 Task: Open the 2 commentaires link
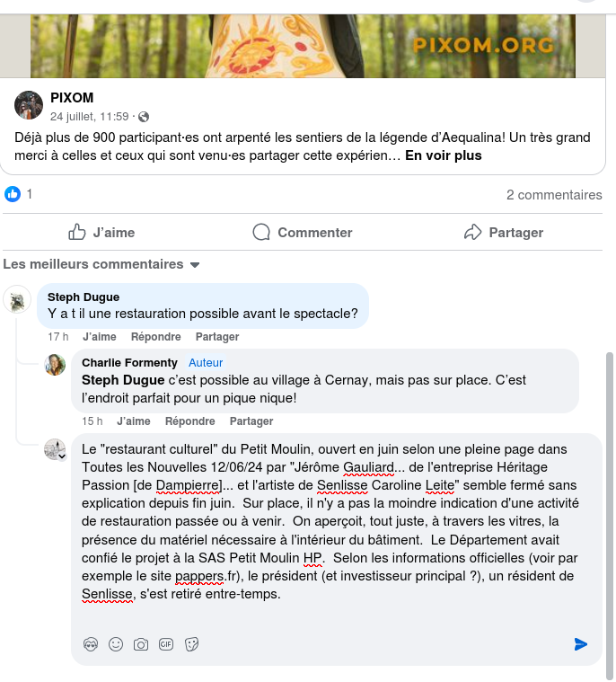(x=554, y=195)
